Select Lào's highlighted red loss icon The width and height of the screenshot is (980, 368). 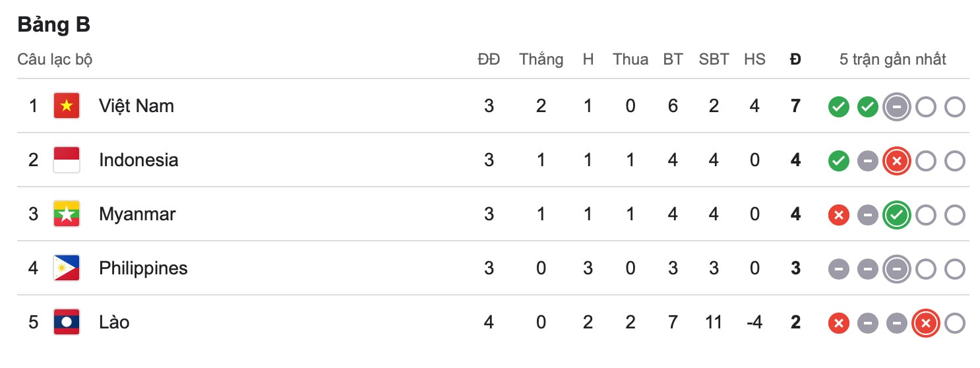pos(926,322)
